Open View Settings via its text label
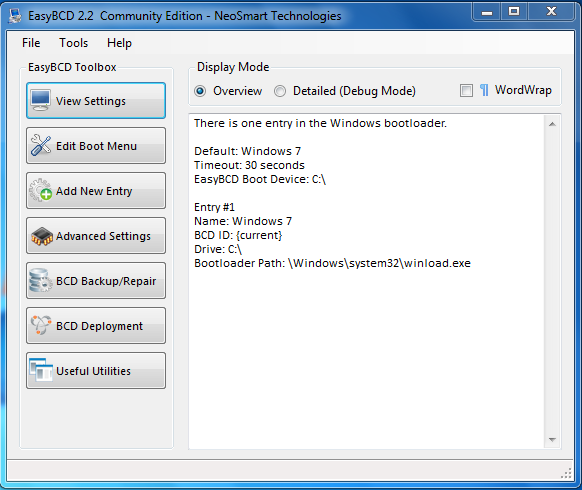582x490 pixels. tap(91, 101)
